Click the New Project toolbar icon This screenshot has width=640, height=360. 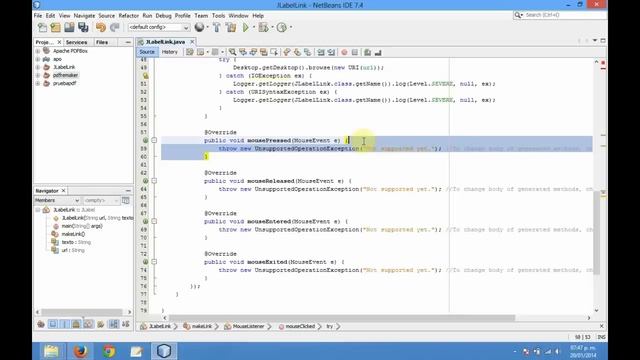pyautogui.click(x=56, y=27)
